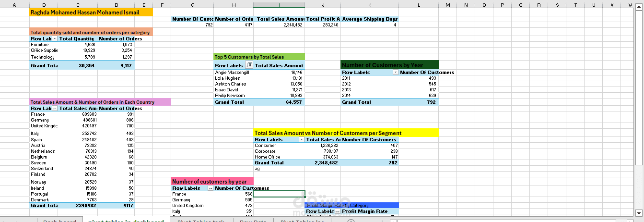The height and width of the screenshot is (222, 644).
Task: Open Row Labels sort-filter in Top 5 Customers table
Action: (x=248, y=65)
